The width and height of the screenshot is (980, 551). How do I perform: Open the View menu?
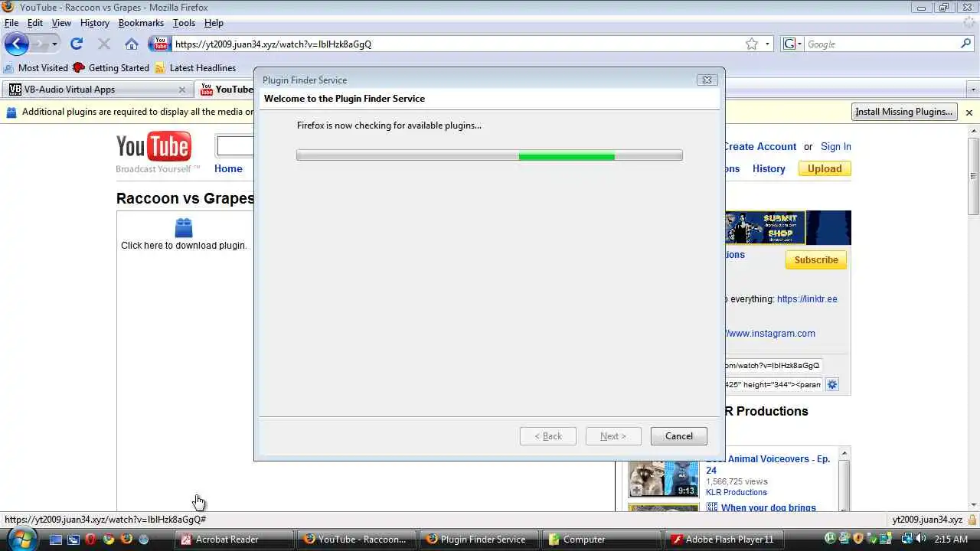pos(61,23)
